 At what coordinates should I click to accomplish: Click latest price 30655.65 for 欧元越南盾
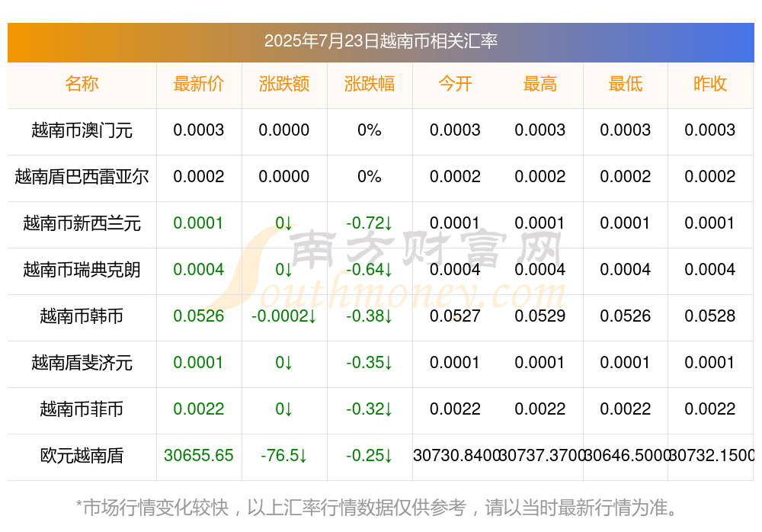tap(199, 456)
